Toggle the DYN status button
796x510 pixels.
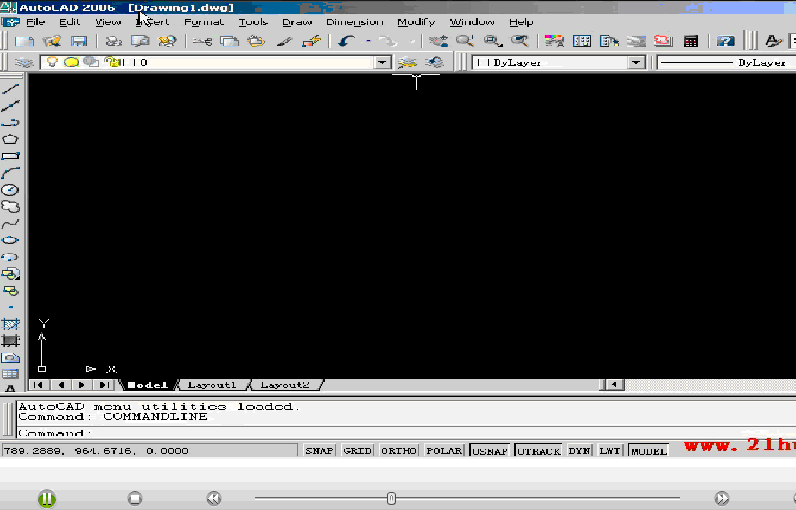point(580,451)
